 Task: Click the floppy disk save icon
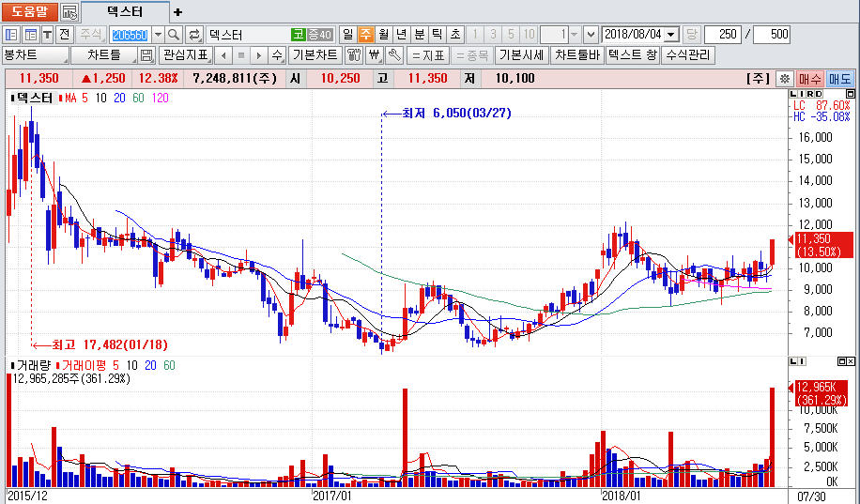click(146, 55)
